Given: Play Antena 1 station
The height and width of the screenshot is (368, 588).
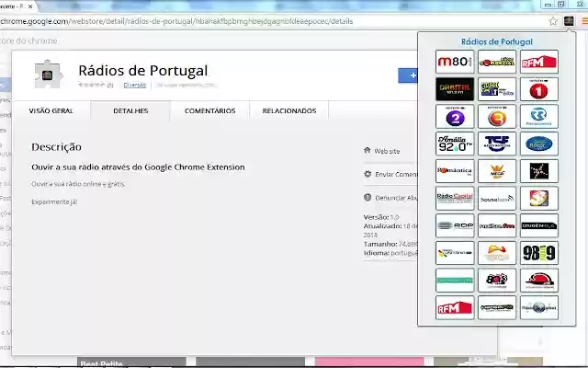Looking at the screenshot, I should click(539, 89).
